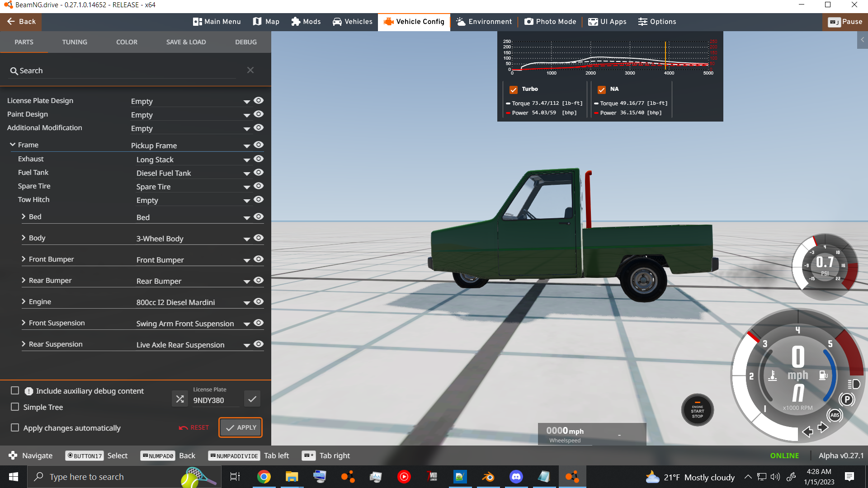This screenshot has width=868, height=488.
Task: Uncheck the Turbo curve checkbox
Action: point(514,89)
